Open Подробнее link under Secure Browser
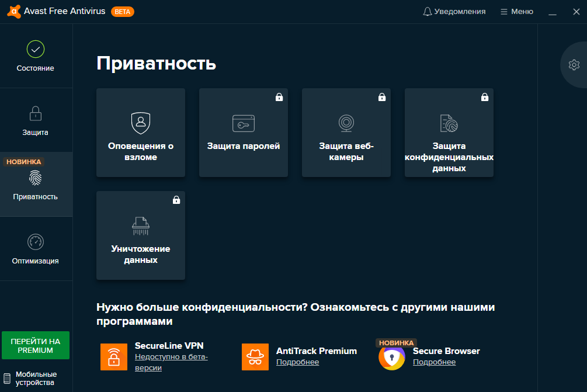 [x=434, y=362]
